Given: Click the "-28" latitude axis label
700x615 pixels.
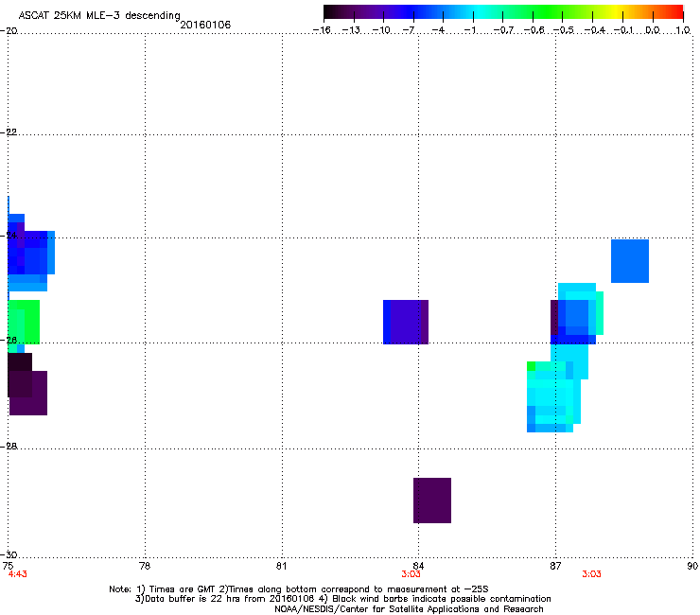Looking at the screenshot, I should [x=9, y=447].
